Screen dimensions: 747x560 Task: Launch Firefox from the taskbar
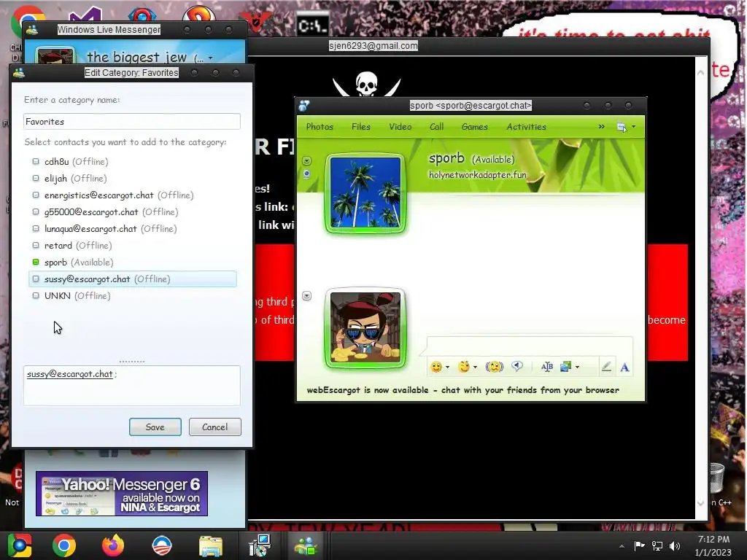(x=113, y=545)
